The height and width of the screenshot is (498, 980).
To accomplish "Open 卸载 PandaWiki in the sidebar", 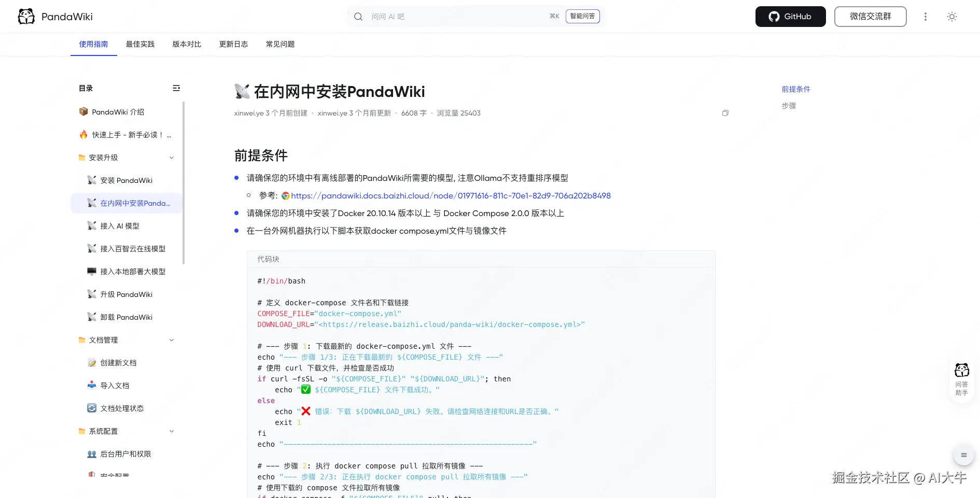I will (x=127, y=317).
